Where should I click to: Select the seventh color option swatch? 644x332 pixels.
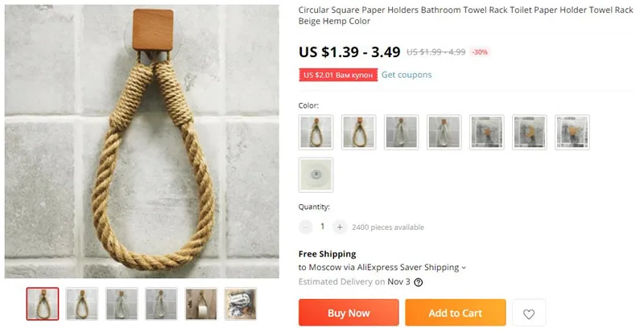(x=572, y=132)
